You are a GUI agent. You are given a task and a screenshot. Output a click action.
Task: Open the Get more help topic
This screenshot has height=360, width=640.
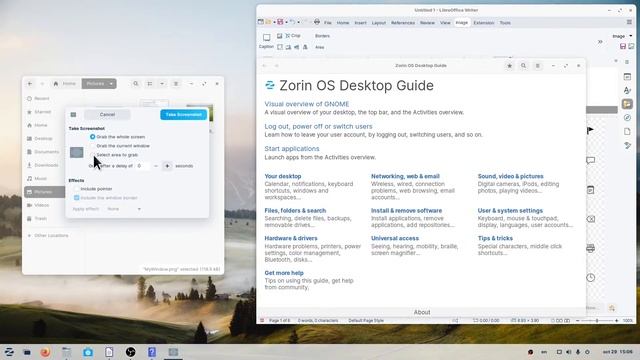pyautogui.click(x=284, y=273)
